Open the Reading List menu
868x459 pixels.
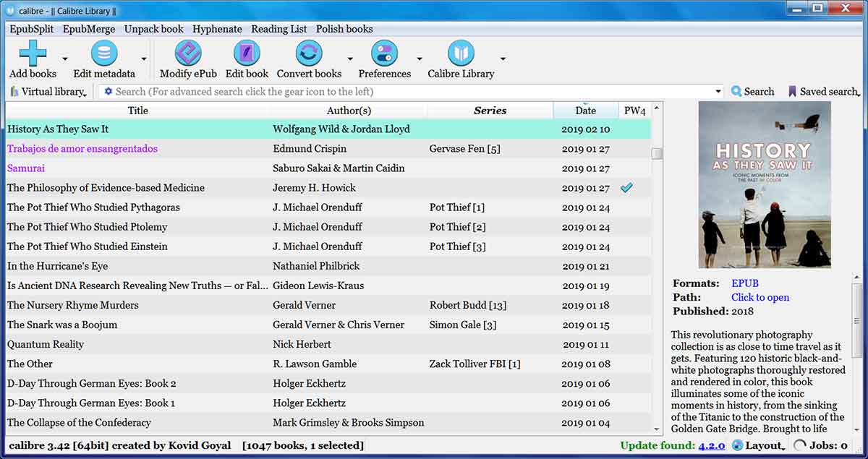(279, 29)
